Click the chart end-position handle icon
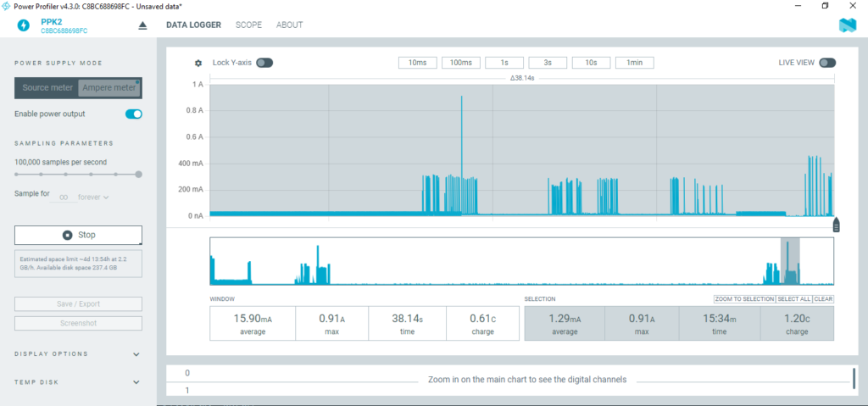868x406 pixels. point(836,225)
